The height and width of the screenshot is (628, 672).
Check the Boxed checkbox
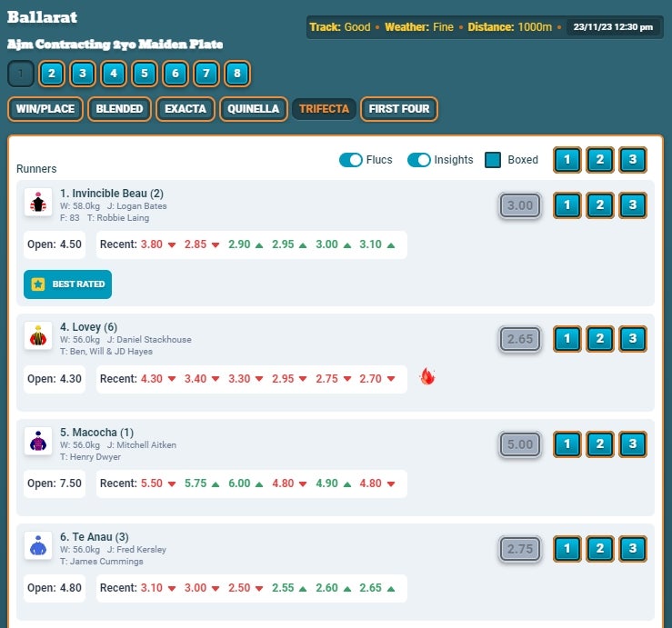pos(493,160)
